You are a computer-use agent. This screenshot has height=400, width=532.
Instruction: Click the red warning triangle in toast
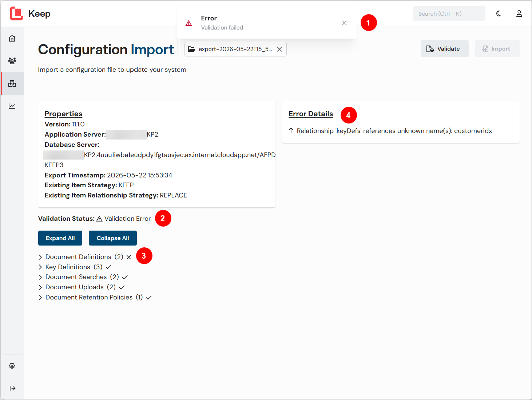pyautogui.click(x=188, y=23)
